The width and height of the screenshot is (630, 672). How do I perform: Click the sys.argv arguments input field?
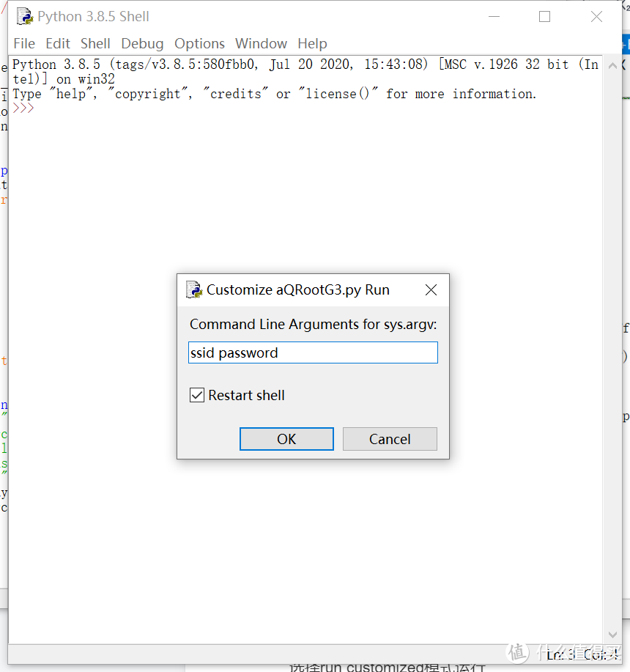pyautogui.click(x=313, y=352)
